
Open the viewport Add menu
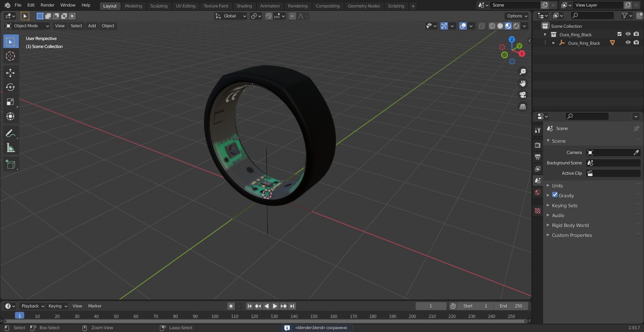92,26
